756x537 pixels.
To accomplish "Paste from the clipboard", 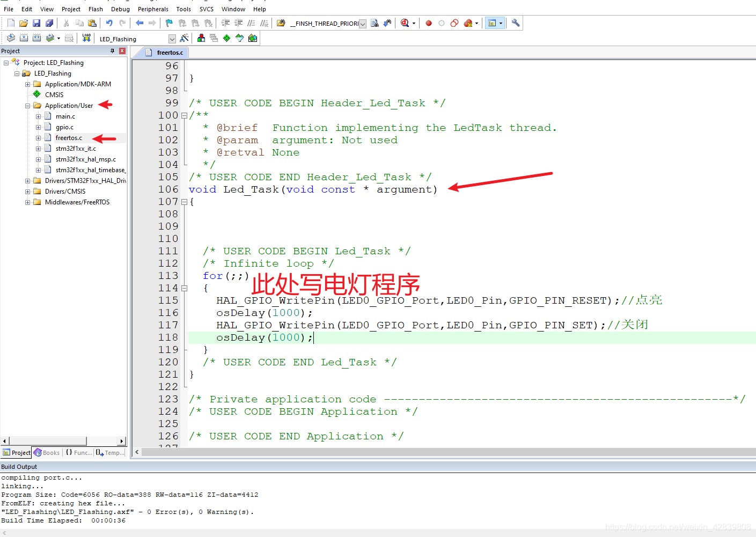I will point(92,23).
